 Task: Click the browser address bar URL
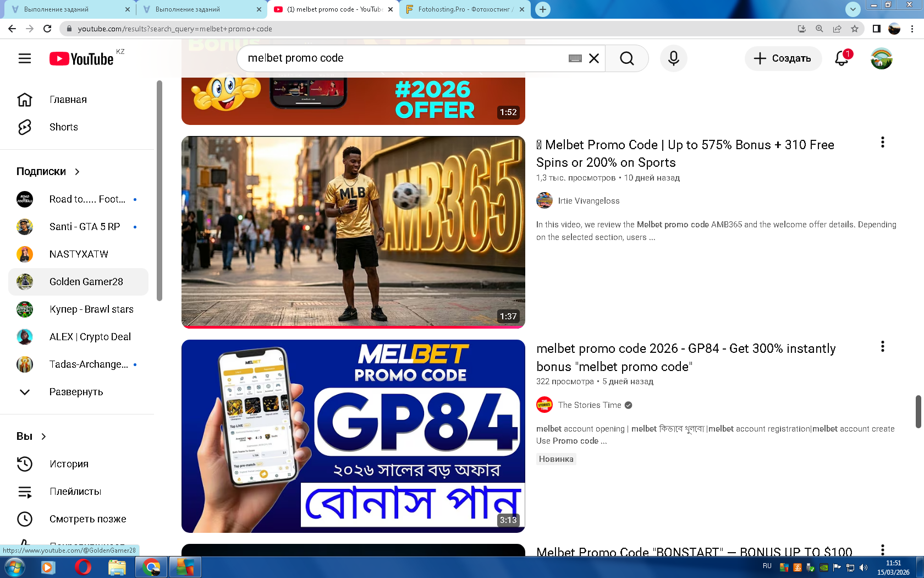click(175, 29)
